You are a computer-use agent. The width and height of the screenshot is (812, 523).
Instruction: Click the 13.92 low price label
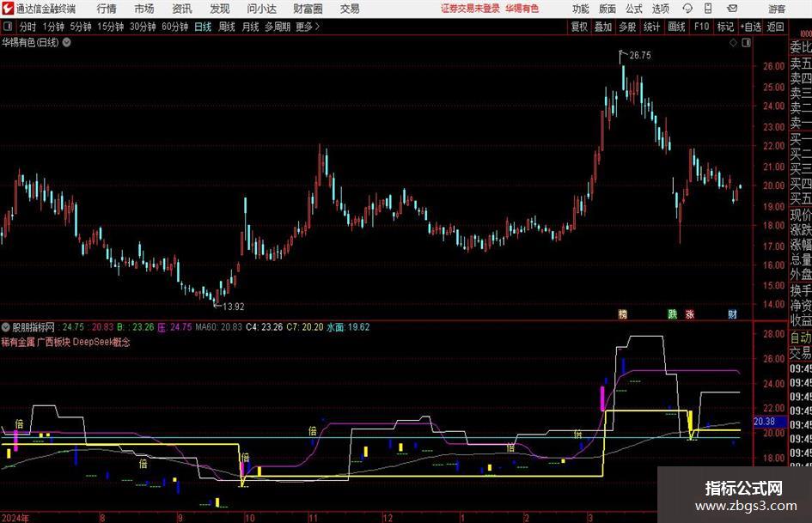click(x=233, y=307)
